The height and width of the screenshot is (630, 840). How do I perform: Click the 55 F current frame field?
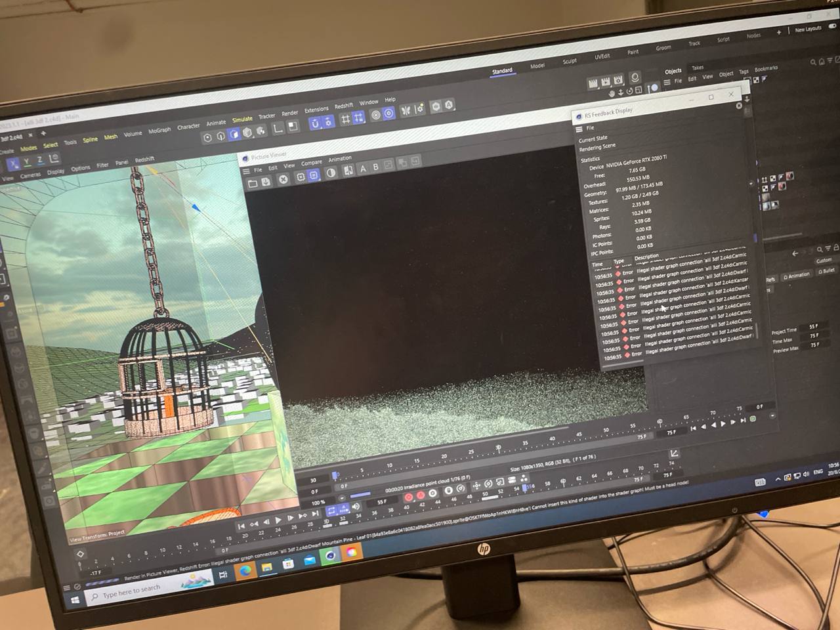382,502
